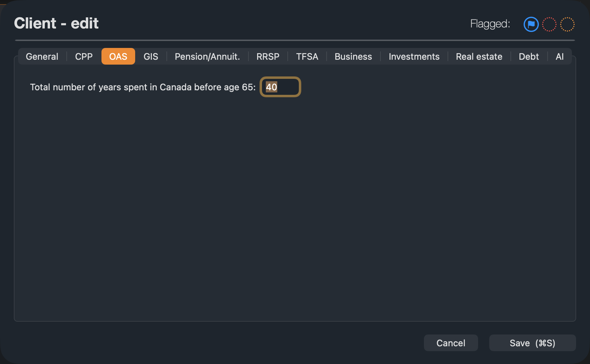Switch to the GIS tab

pos(151,57)
